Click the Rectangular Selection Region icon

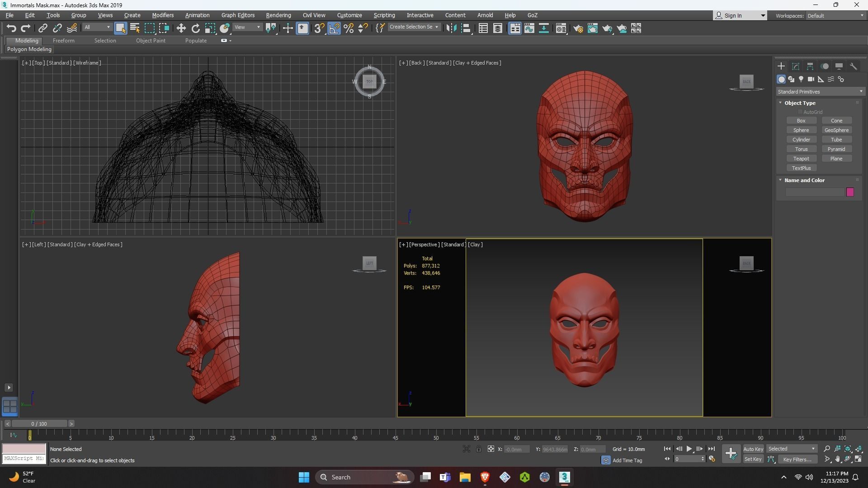click(149, 28)
